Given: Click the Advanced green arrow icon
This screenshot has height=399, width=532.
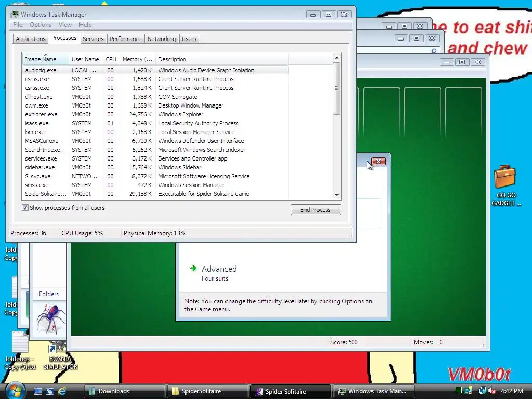Looking at the screenshot, I should click(x=193, y=269).
